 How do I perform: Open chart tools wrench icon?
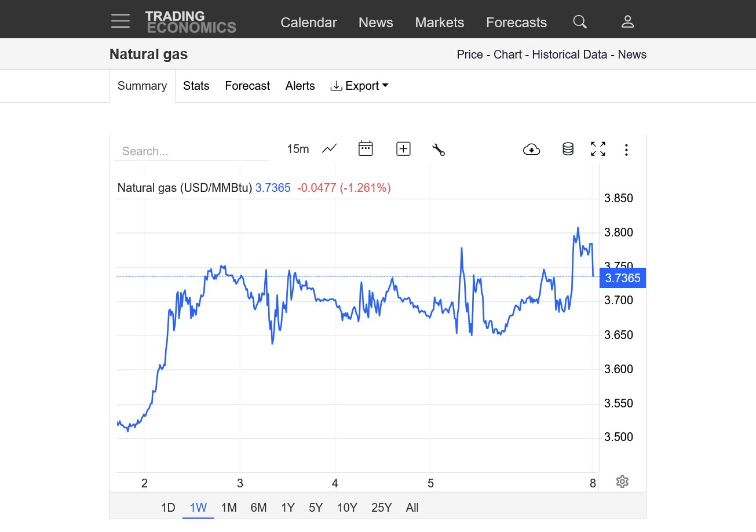pos(439,150)
